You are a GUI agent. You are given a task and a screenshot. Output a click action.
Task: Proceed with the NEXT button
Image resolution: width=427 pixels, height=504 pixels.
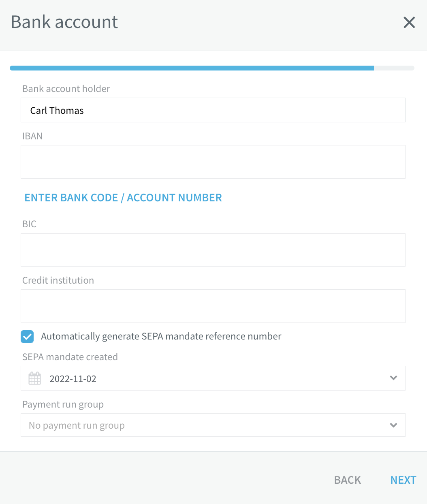404,480
